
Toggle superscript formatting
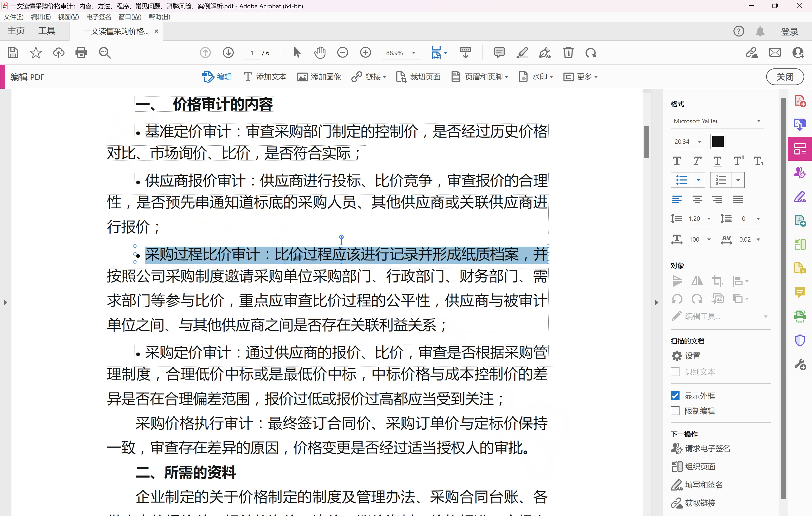coord(739,161)
